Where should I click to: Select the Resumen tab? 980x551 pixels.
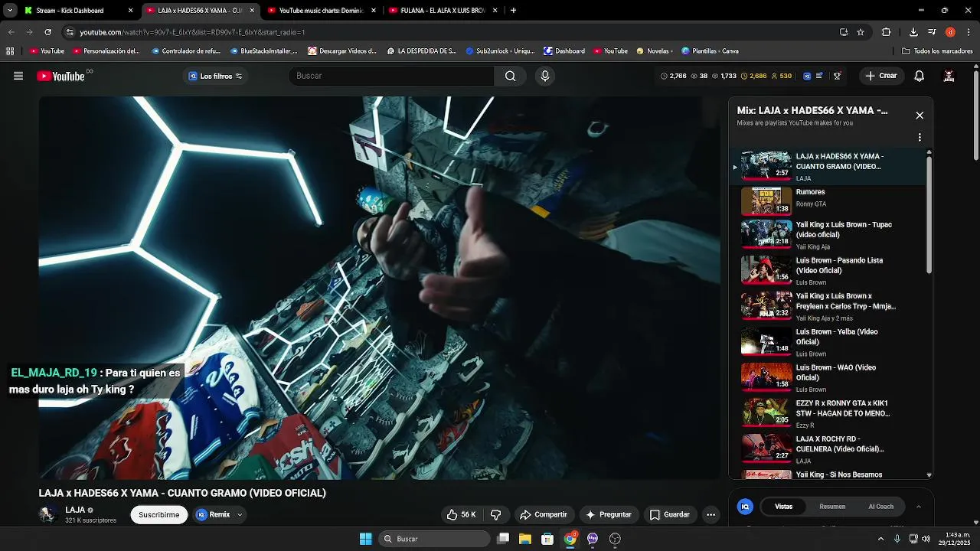tap(832, 507)
